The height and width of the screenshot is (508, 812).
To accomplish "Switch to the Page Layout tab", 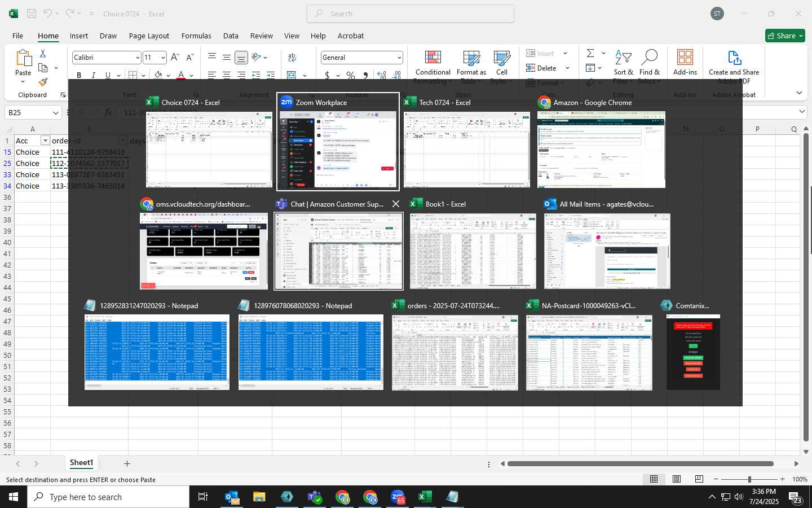I will pyautogui.click(x=149, y=36).
